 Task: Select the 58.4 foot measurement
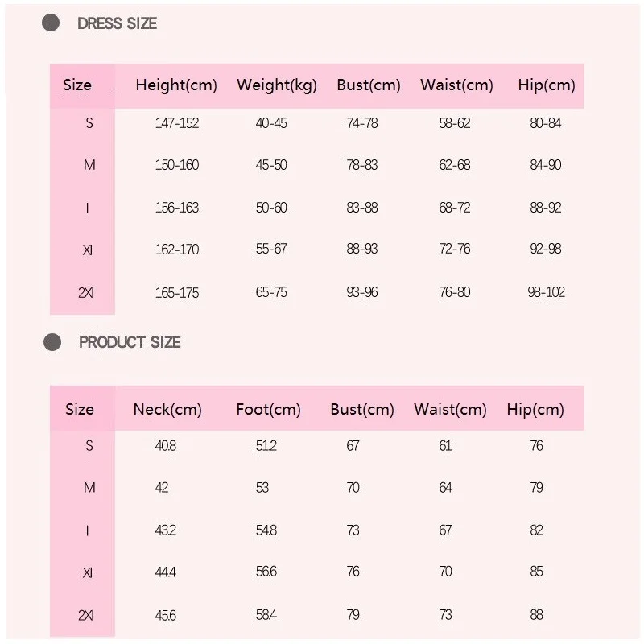click(x=266, y=615)
